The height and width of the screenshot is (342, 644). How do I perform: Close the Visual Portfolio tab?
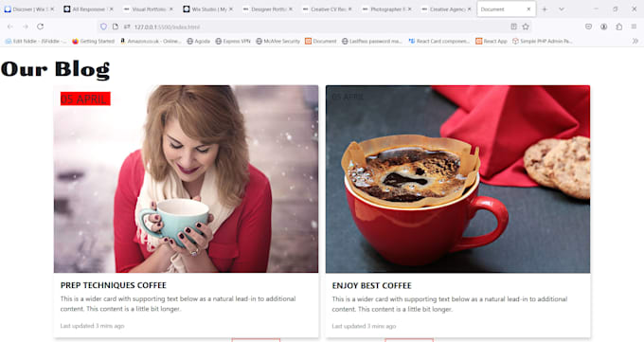(x=171, y=9)
